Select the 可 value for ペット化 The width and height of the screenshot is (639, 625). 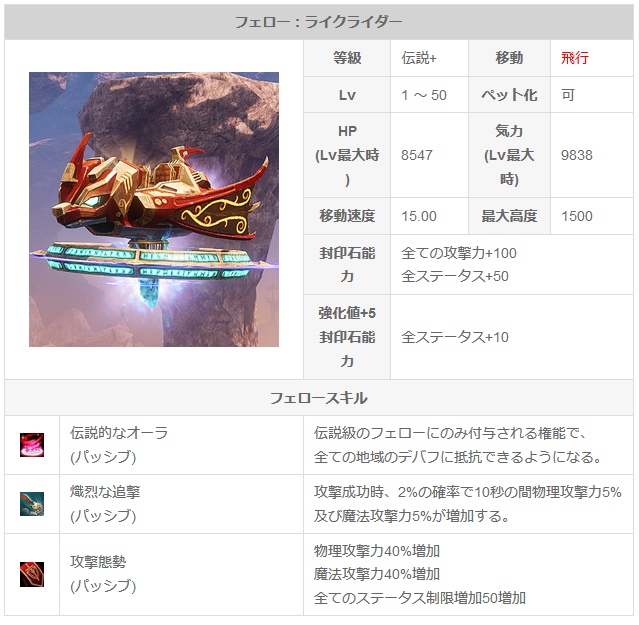pyautogui.click(x=568, y=95)
